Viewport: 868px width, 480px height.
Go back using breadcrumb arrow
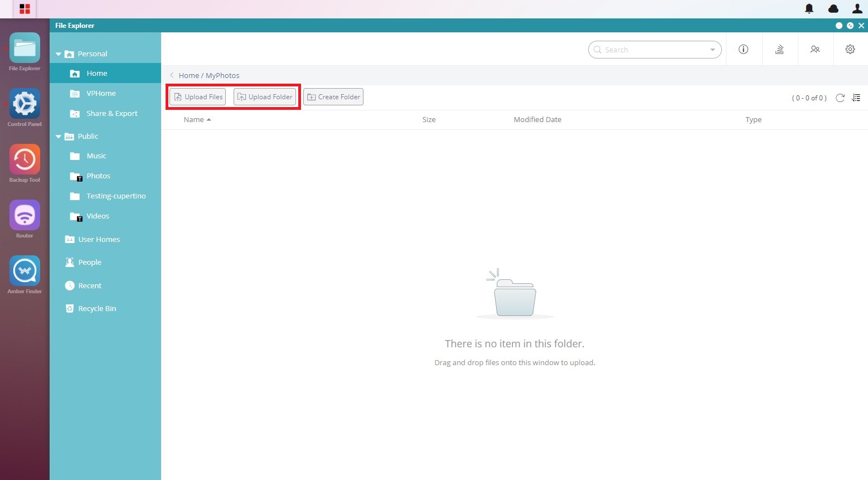pyautogui.click(x=172, y=75)
